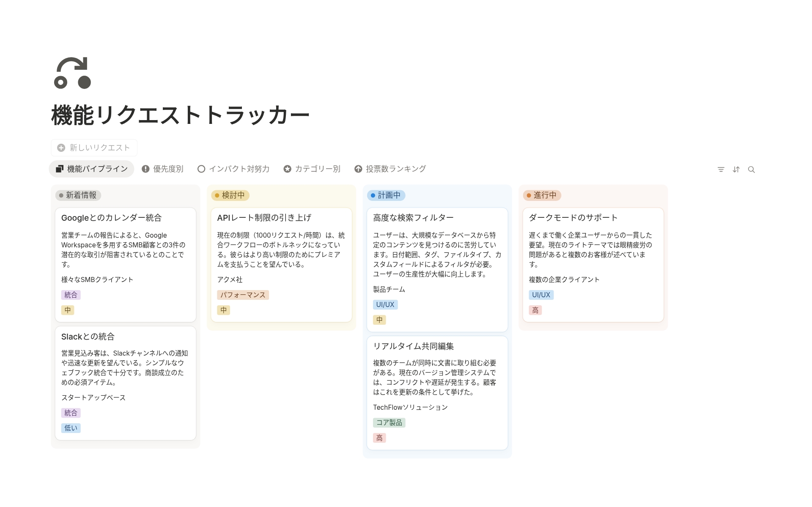
Task: Click the page icon above the title
Action: pyautogui.click(x=72, y=73)
